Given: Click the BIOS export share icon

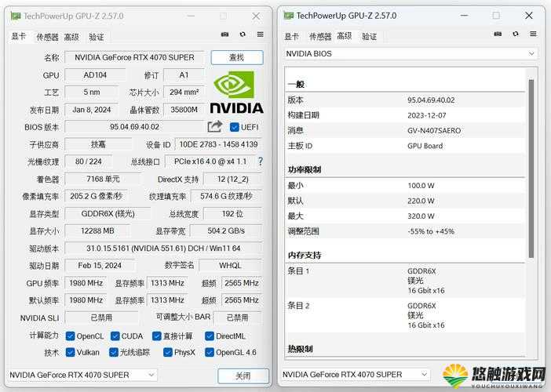Looking at the screenshot, I should (215, 126).
